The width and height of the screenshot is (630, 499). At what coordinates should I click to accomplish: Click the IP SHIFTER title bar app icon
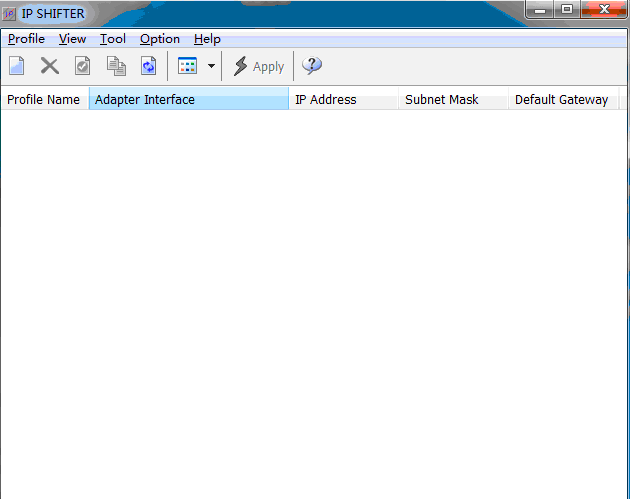[9, 14]
